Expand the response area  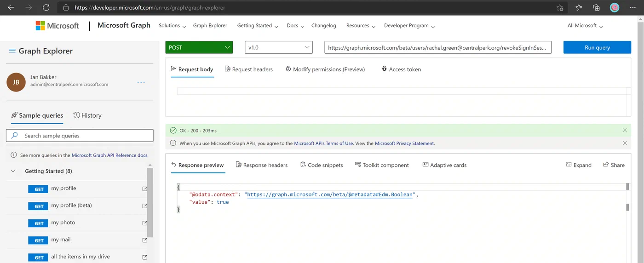click(x=579, y=165)
